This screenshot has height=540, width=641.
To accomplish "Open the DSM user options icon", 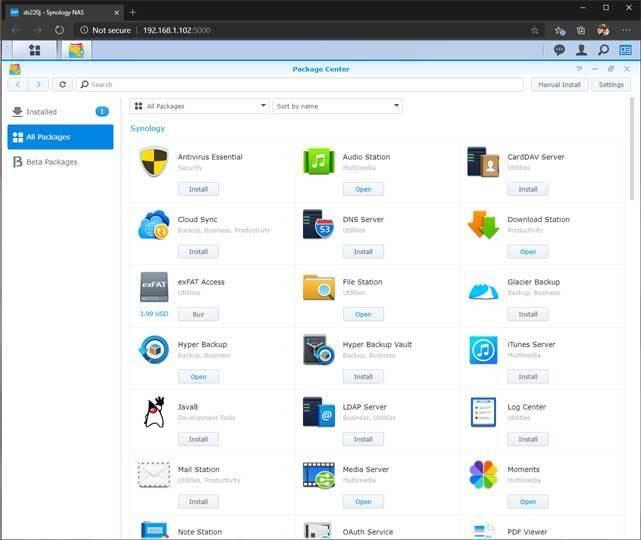I will tap(581, 50).
